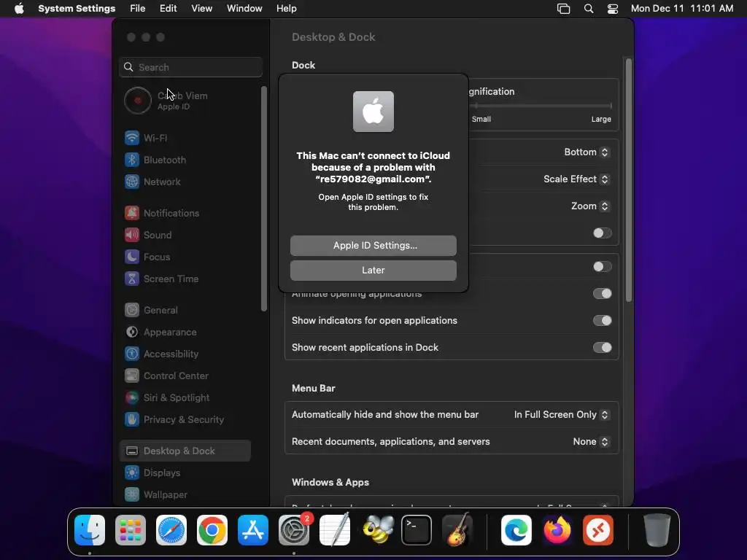Image resolution: width=747 pixels, height=560 pixels.
Task: Open the Wallpaper icon in sidebar
Action: click(132, 495)
